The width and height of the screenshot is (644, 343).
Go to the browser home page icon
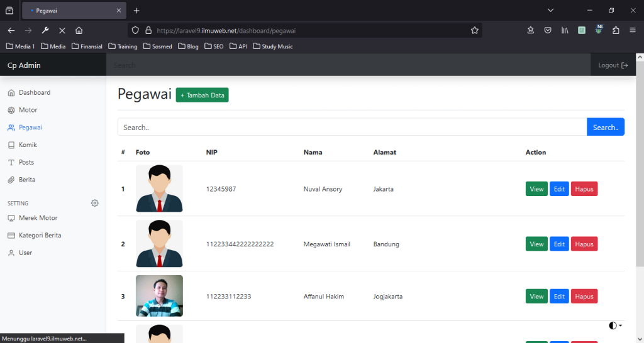coord(79,30)
